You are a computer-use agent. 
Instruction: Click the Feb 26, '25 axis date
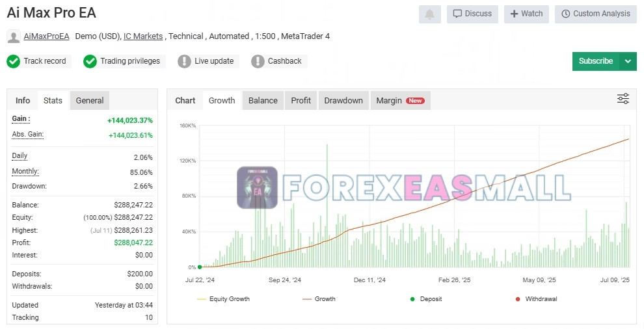pos(454,280)
